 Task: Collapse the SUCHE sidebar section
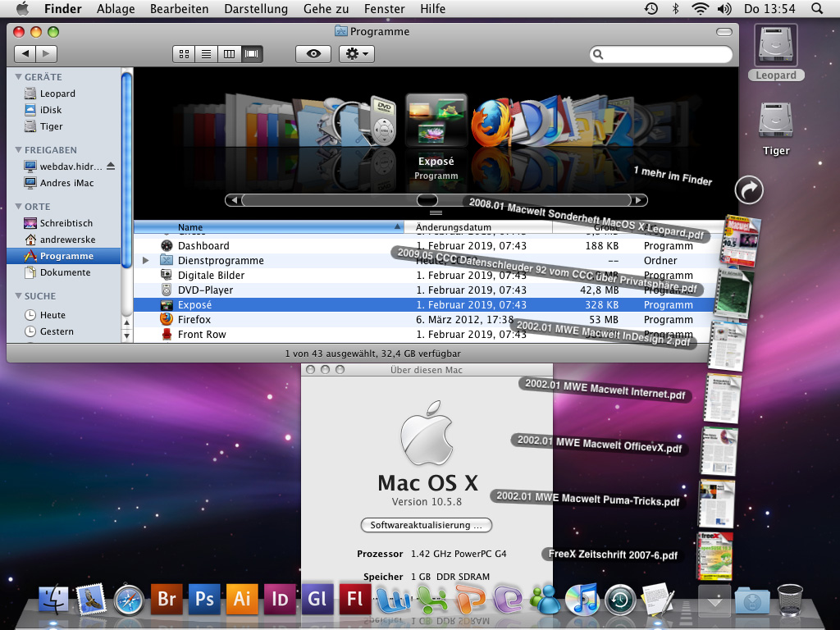(19, 295)
